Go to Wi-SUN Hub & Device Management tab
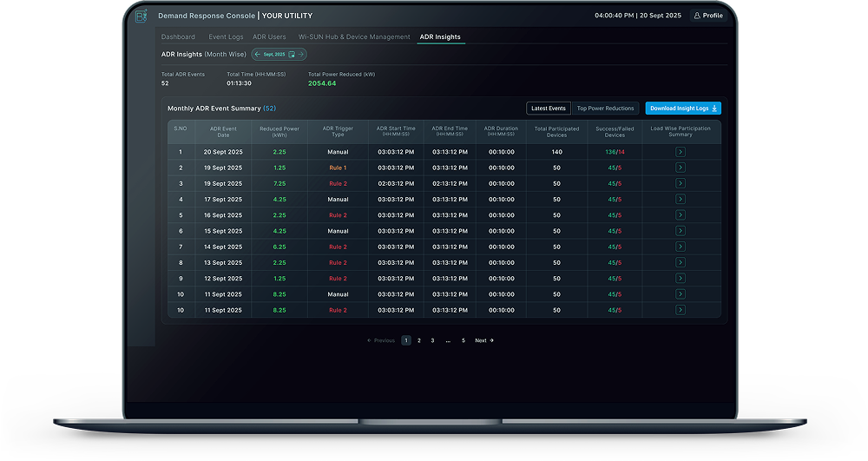Screen dimensions: 868x461 354,37
